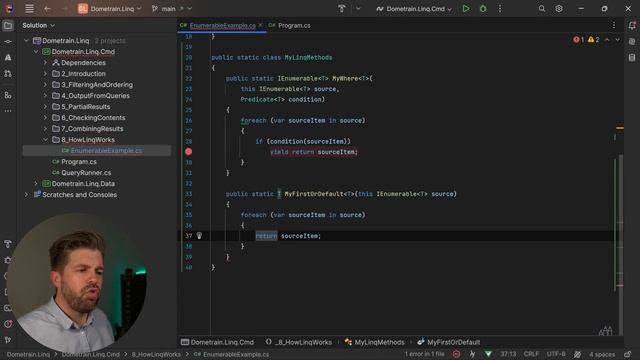Go to previous highlighted problem arrow
The height and width of the screenshot is (360, 640).
607,40
